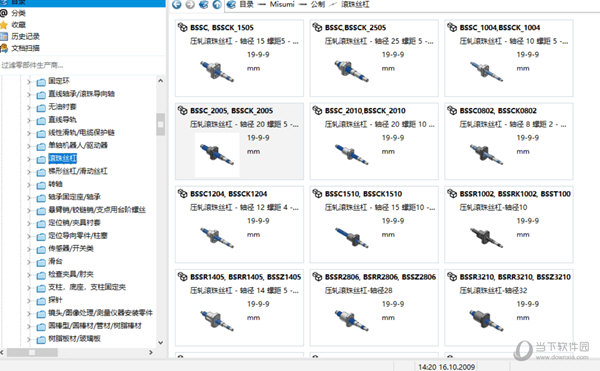Expand the 滑台 tree node
Image resolution: width=600 pixels, height=371 pixels.
[x=29, y=262]
